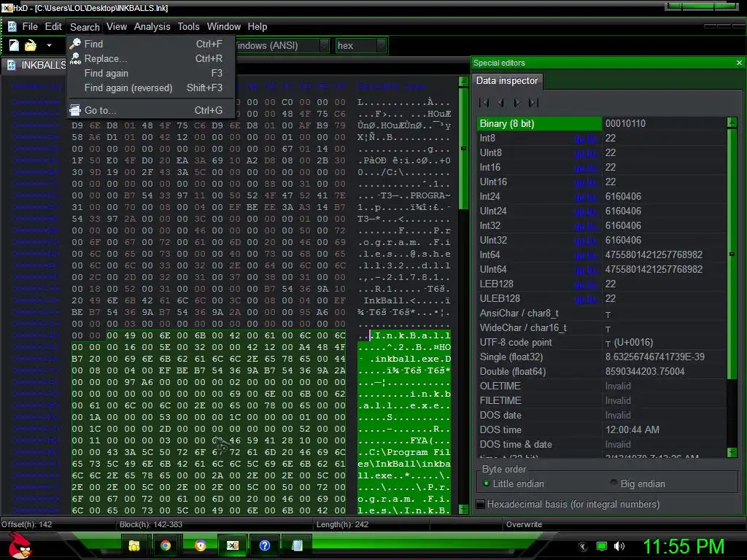Open the Angry Birds start button
Screen dimensions: 747x560
tap(20, 545)
